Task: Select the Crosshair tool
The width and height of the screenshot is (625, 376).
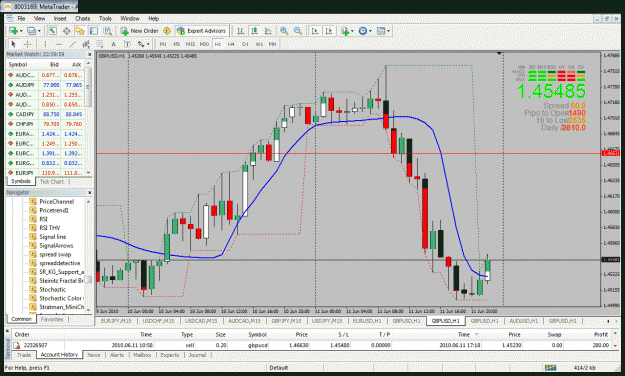Action: coord(28,44)
